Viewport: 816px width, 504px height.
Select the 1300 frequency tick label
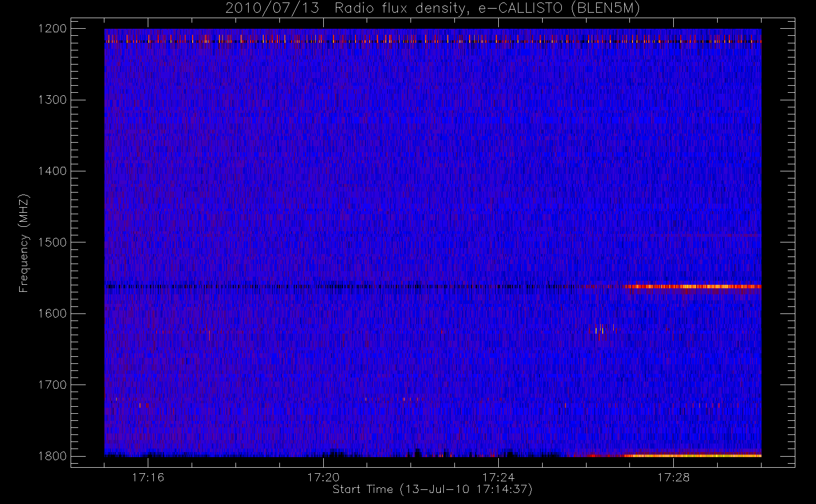tap(52, 100)
